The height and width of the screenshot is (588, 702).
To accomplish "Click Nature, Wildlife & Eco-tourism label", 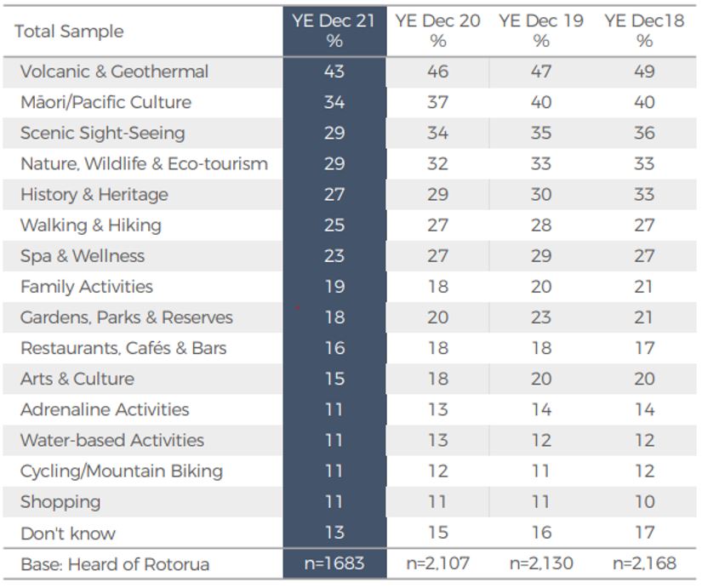I will pos(144,163).
